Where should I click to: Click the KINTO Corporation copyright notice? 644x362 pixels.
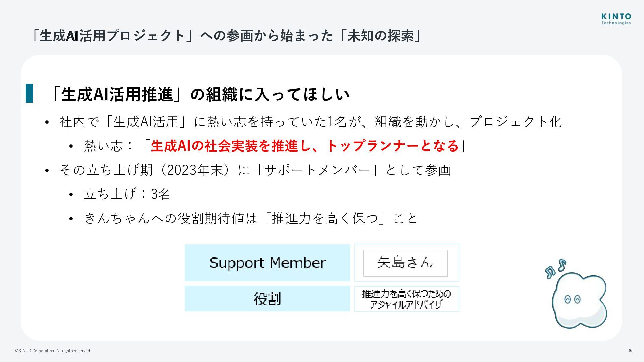53,351
